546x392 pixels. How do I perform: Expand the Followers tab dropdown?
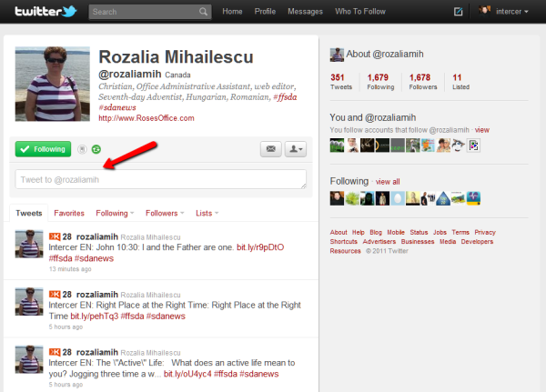(x=182, y=213)
